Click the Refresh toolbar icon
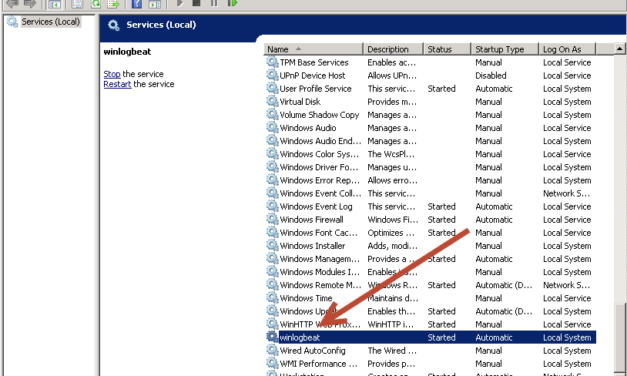Image resolution: width=627 pixels, height=376 pixels. coord(96,4)
